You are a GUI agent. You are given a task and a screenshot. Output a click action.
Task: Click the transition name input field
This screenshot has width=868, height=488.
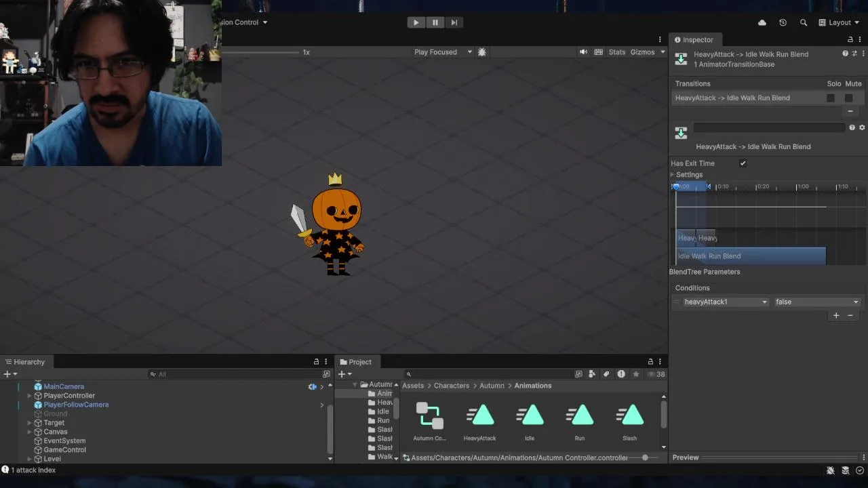769,127
